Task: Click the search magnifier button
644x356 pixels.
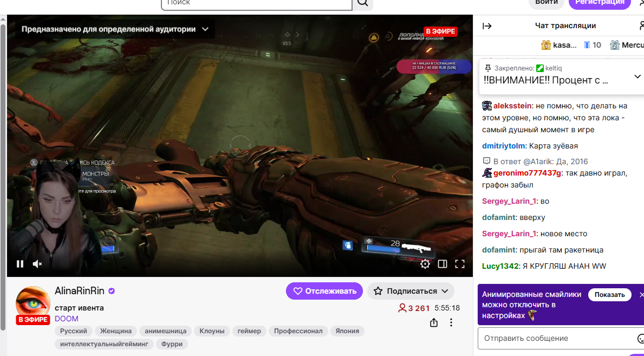Action: (363, 3)
